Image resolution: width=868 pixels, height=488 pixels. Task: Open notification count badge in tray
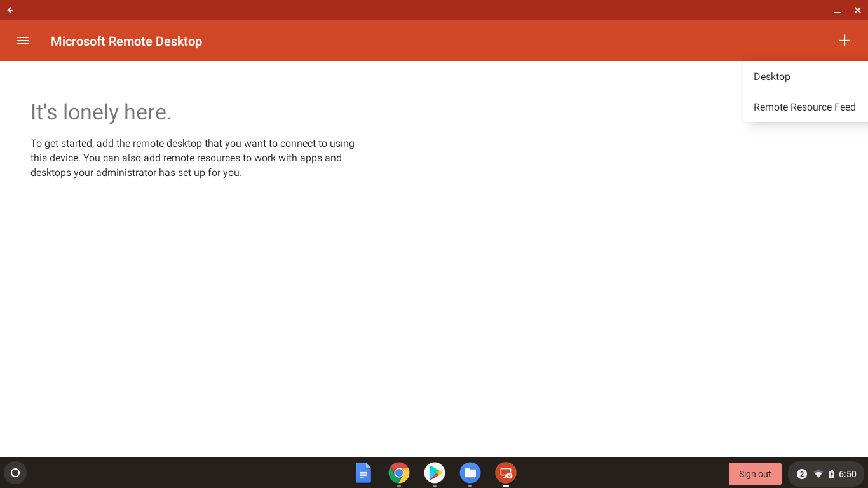[x=802, y=474]
